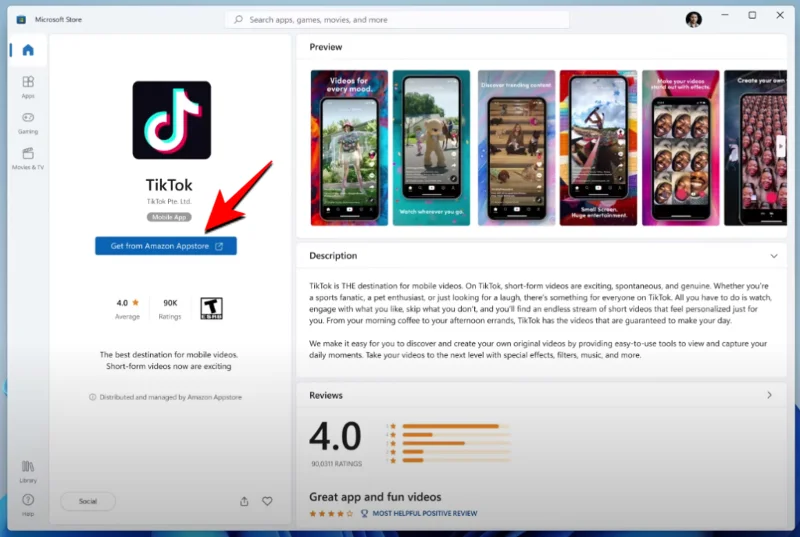Click the ESRB Teen rating badge
Screen dimensions: 800x537
[211, 308]
